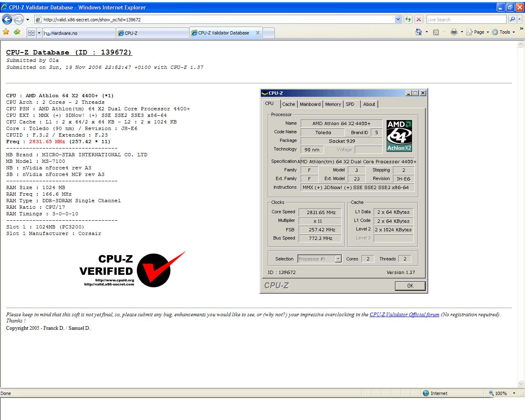Viewport: 525px width, 420px height.
Task: Go back with the browser Back arrow
Action: [7, 19]
